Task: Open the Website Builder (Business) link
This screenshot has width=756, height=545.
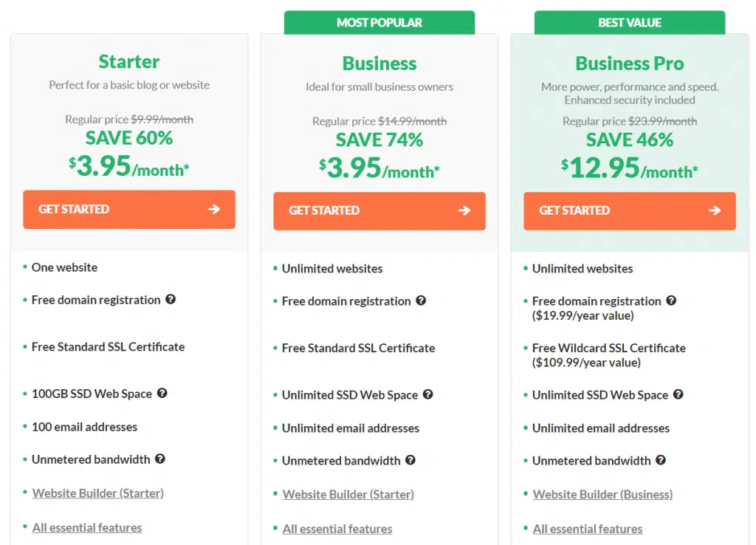Action: [x=602, y=494]
